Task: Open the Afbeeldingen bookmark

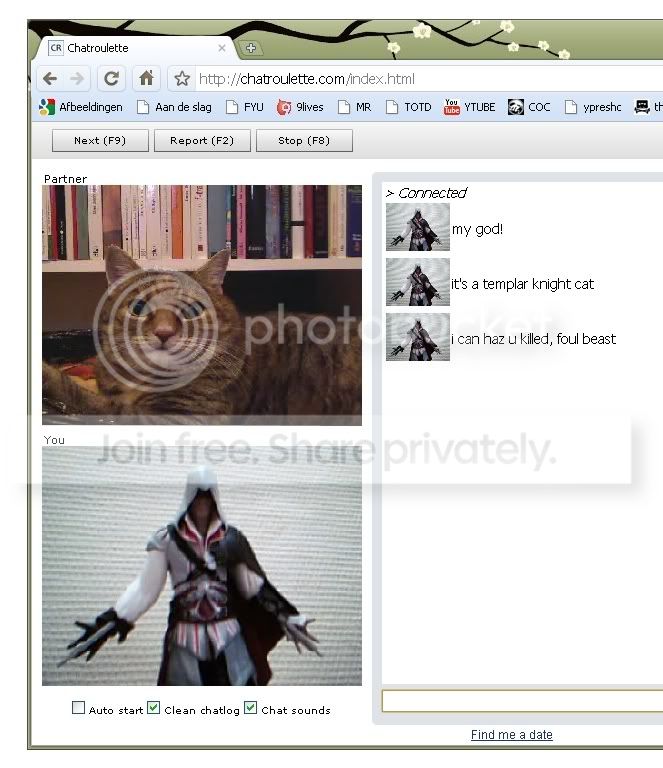Action: [81, 107]
